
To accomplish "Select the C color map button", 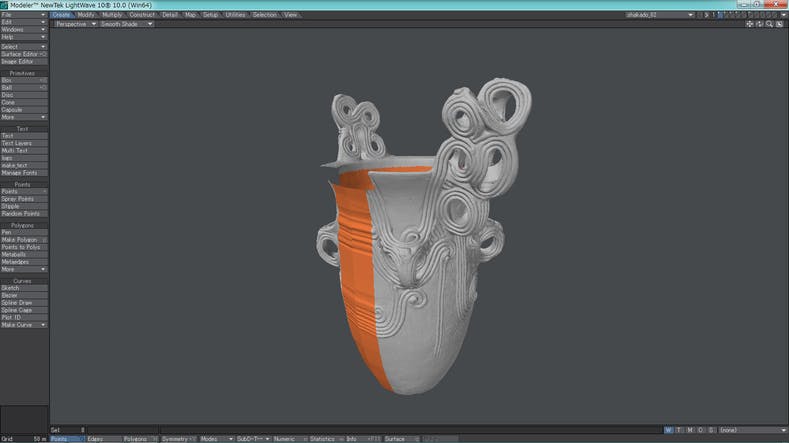I will pos(701,430).
